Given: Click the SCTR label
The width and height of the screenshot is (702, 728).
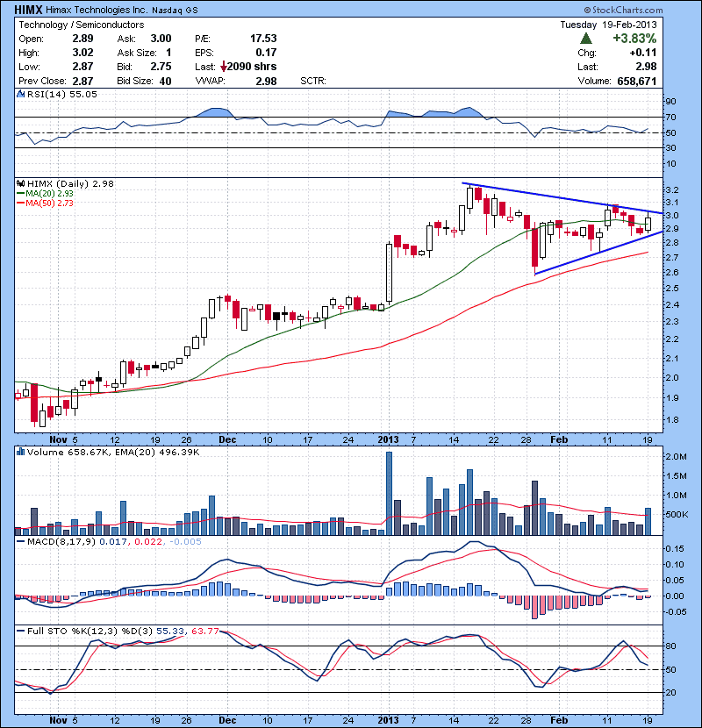Looking at the screenshot, I should [313, 81].
